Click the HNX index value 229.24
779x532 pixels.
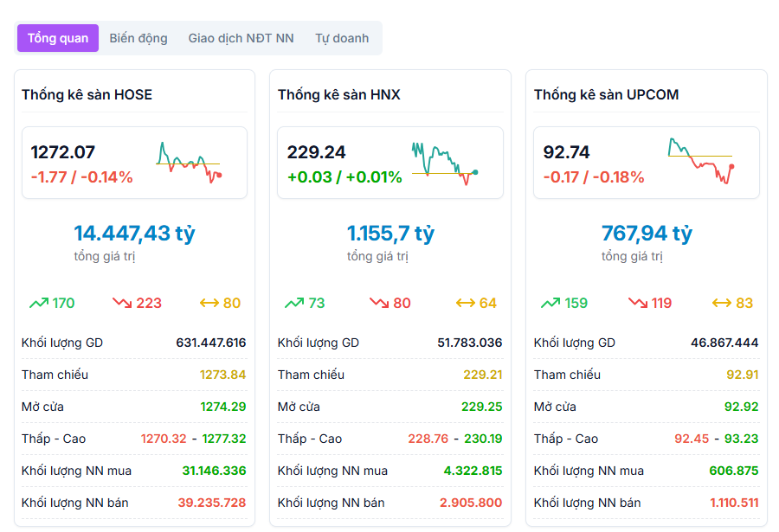point(316,152)
